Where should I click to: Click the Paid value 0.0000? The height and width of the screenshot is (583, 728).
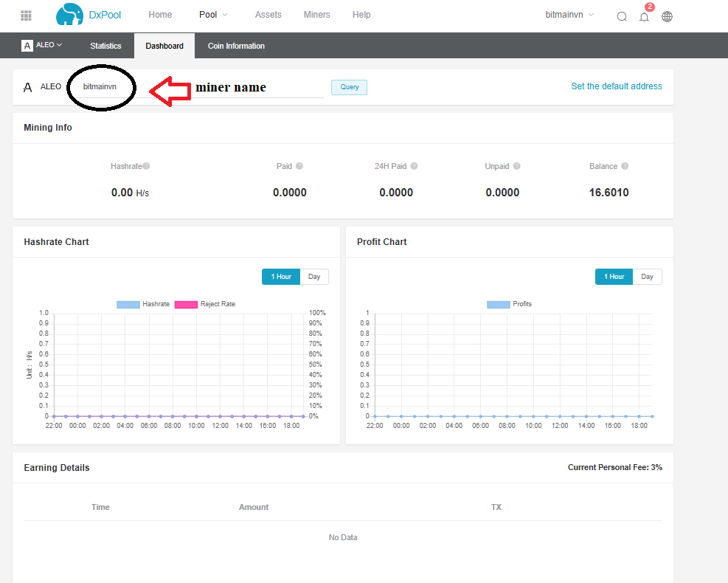(290, 193)
